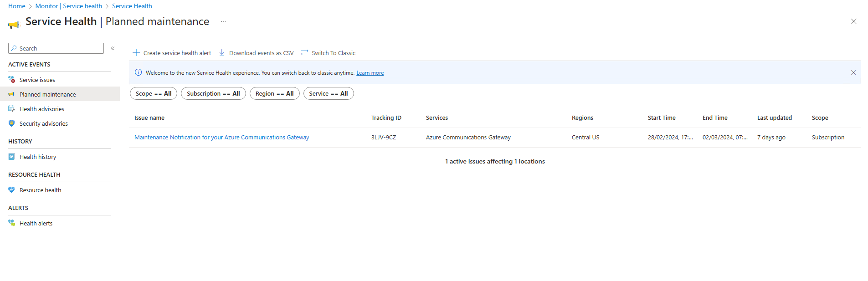Click the switch arrows icon
The width and height of the screenshot is (868, 281).
pos(305,52)
